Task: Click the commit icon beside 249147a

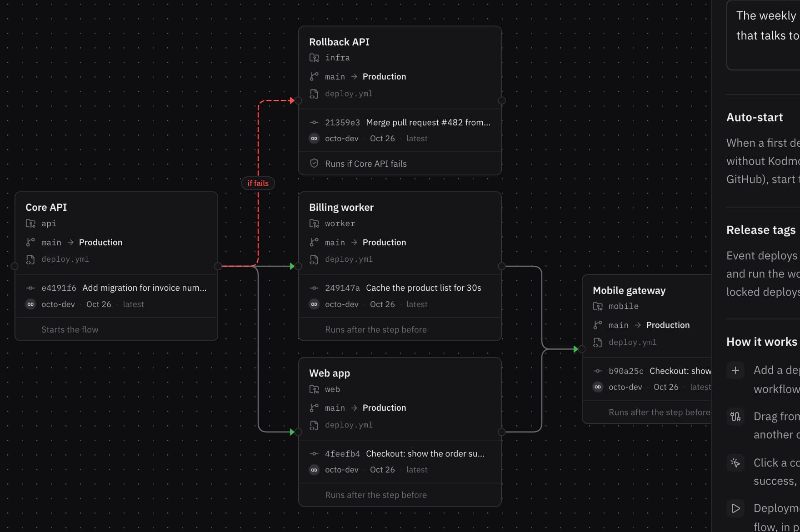Action: coord(314,288)
